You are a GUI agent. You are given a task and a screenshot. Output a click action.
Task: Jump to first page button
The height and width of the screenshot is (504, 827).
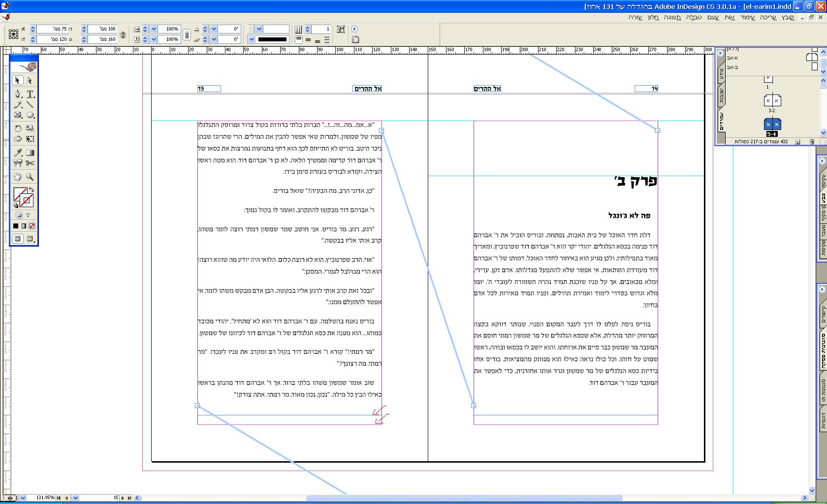pyautogui.click(x=60, y=498)
